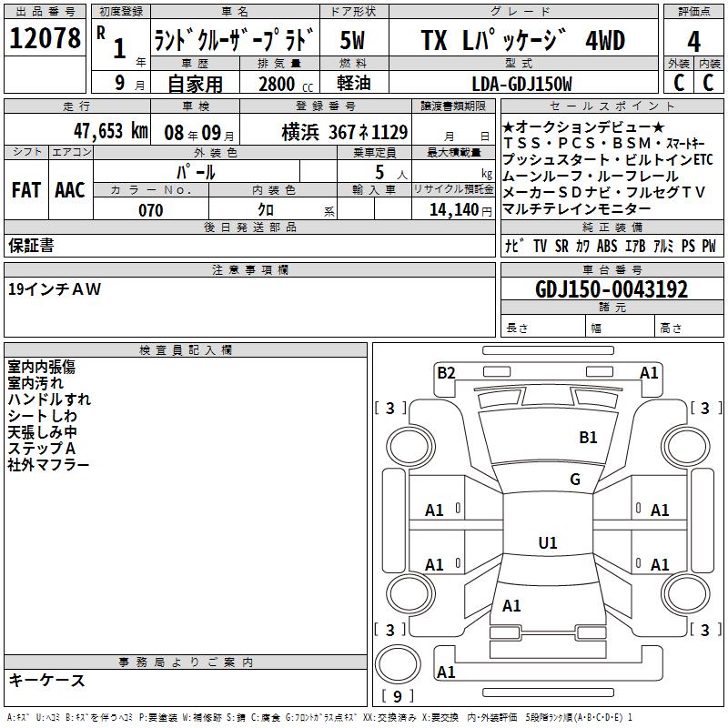The image size is (728, 728).
Task: Select B1 damage mark on hood
Action: coord(588,438)
